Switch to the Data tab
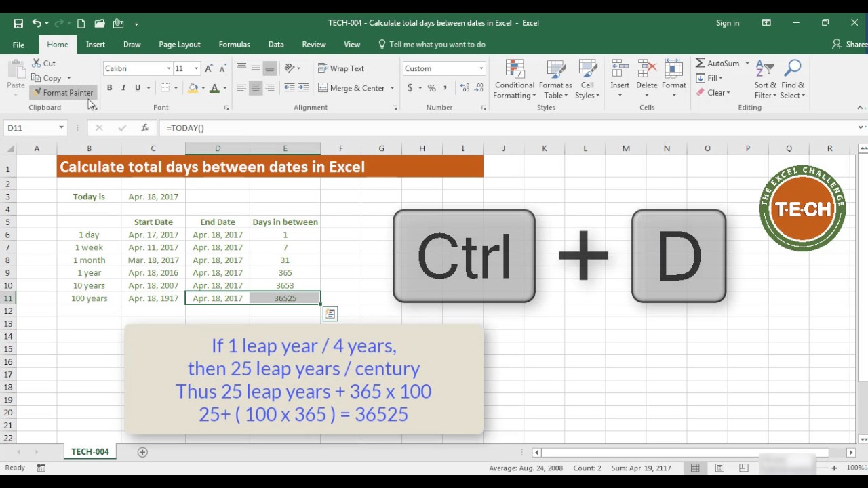Viewport: 868px width, 488px height. click(x=276, y=45)
